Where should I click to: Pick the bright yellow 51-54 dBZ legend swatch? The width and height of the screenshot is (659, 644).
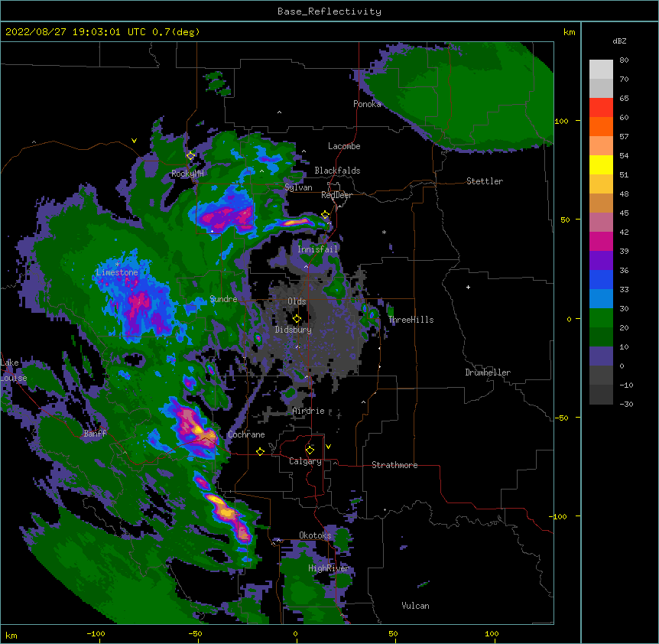click(x=601, y=165)
